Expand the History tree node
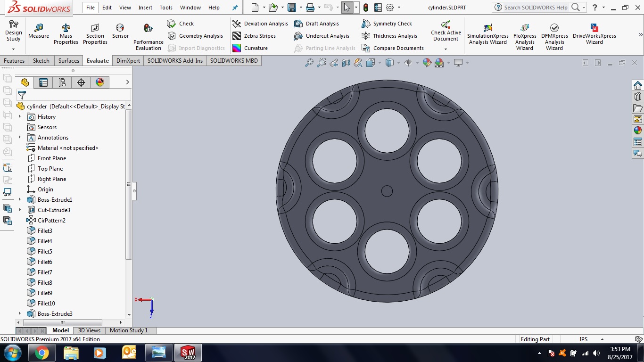Screen dimensions: 644x362 (20, 116)
